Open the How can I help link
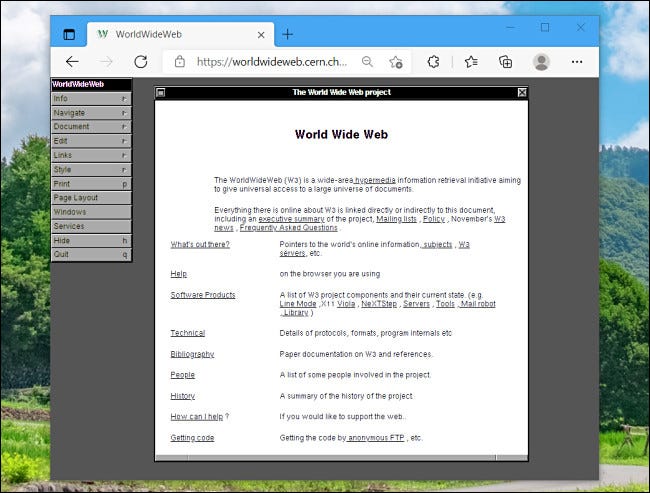This screenshot has height=493, width=650. pos(196,417)
